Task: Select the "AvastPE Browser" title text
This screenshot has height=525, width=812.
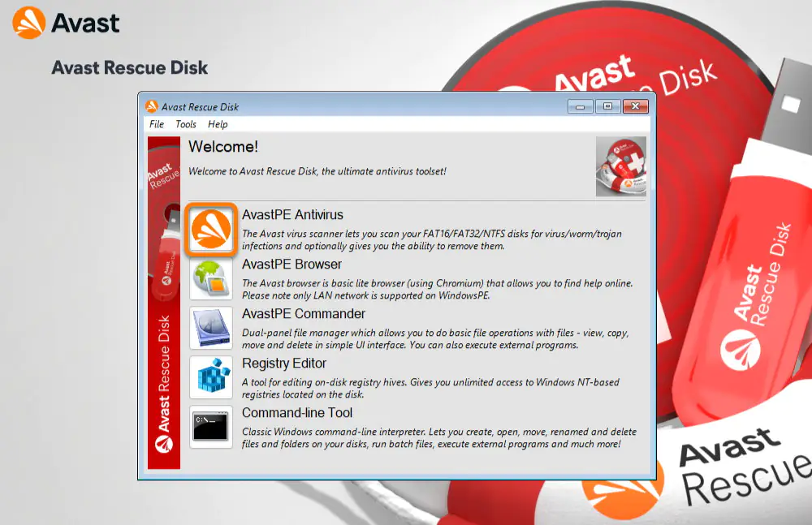Action: (x=292, y=265)
